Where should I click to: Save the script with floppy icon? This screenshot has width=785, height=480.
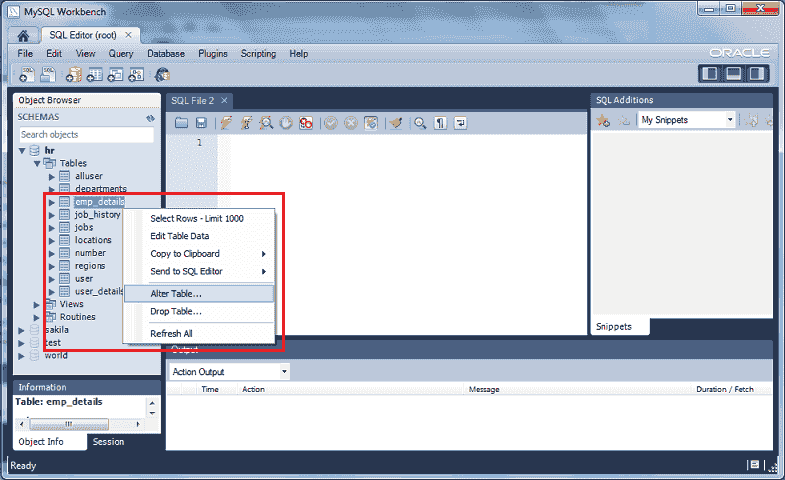[x=201, y=123]
